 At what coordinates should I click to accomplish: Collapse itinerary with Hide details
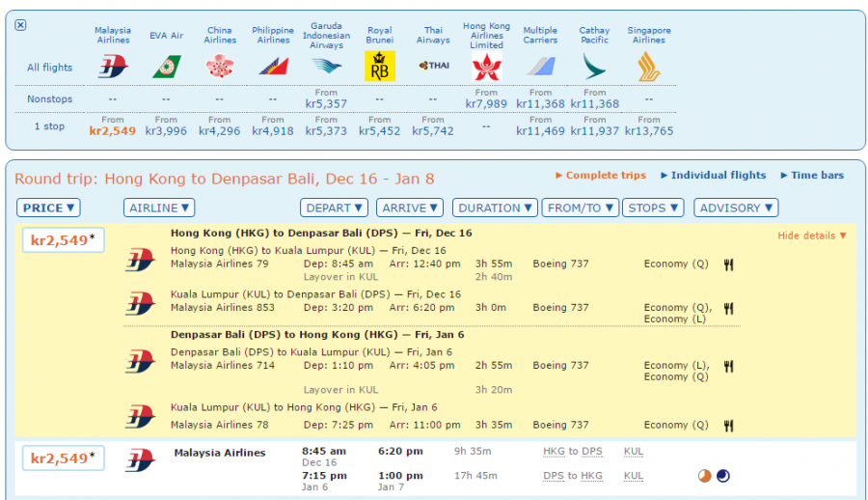pyautogui.click(x=812, y=236)
